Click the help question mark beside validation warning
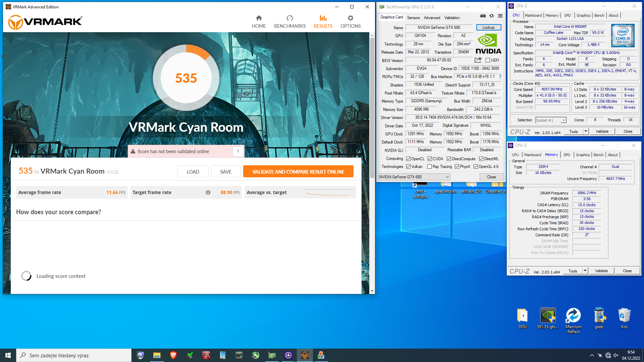This screenshot has width=644, height=362. pyautogui.click(x=238, y=152)
